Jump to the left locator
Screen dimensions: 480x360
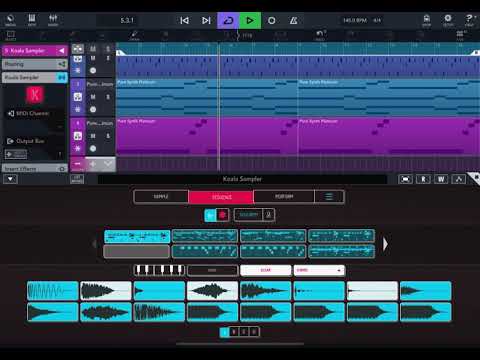pyautogui.click(x=184, y=21)
